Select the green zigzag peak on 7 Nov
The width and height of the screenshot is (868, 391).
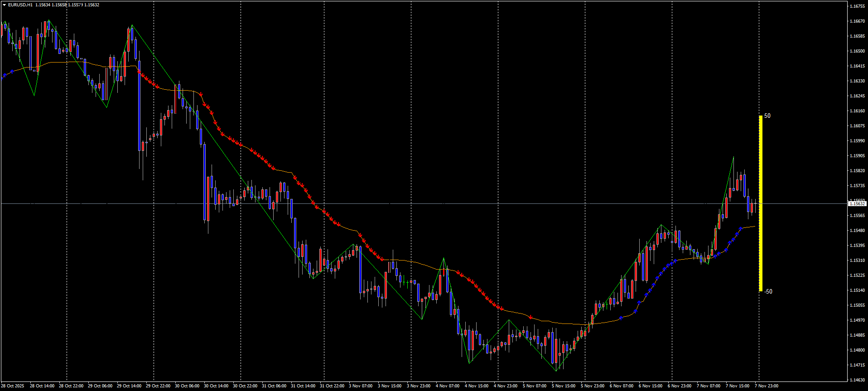point(733,157)
